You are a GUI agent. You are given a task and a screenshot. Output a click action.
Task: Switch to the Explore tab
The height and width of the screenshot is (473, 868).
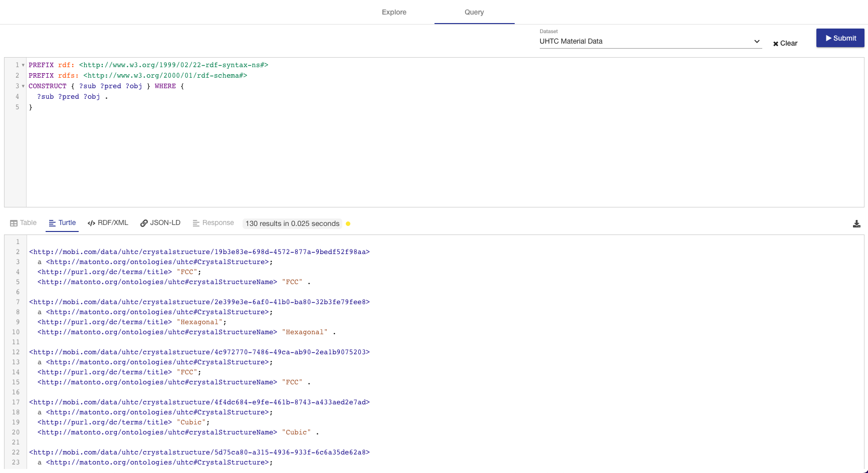(x=394, y=12)
